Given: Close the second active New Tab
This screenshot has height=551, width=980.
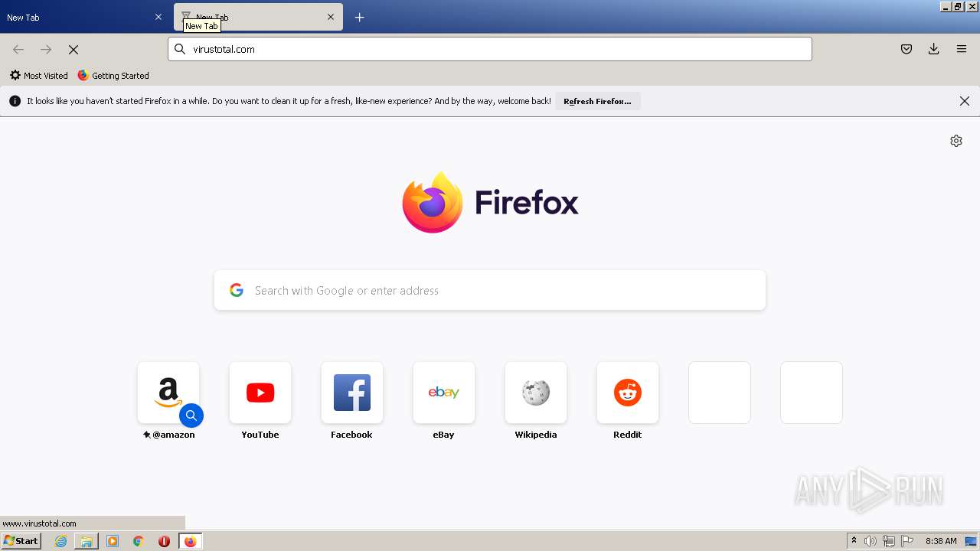Looking at the screenshot, I should (331, 17).
